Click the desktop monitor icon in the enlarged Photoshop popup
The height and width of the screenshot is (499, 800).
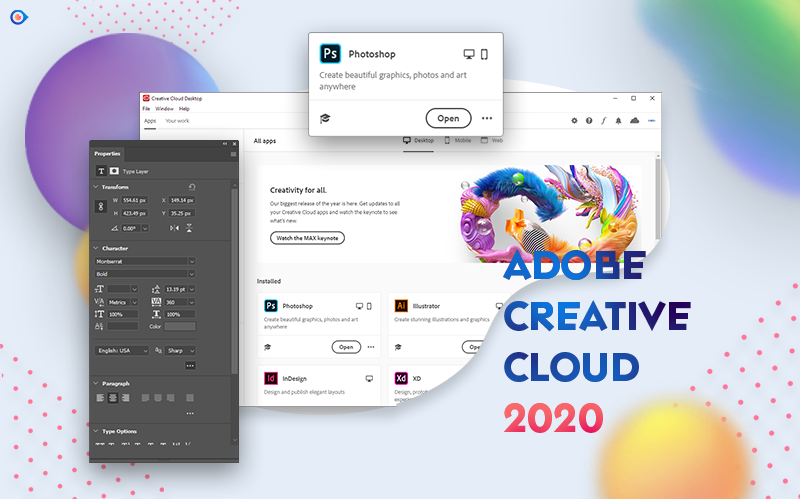pos(469,54)
